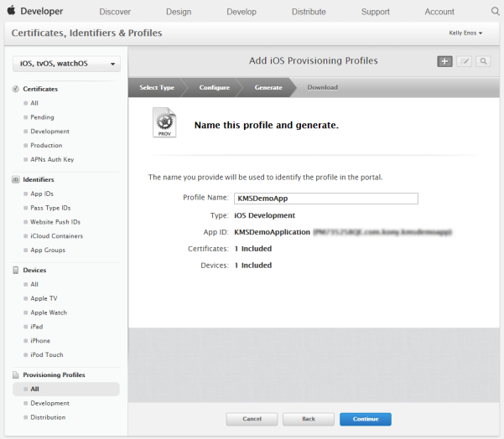Go to the Select Type step
504x439 pixels.
pyautogui.click(x=157, y=87)
